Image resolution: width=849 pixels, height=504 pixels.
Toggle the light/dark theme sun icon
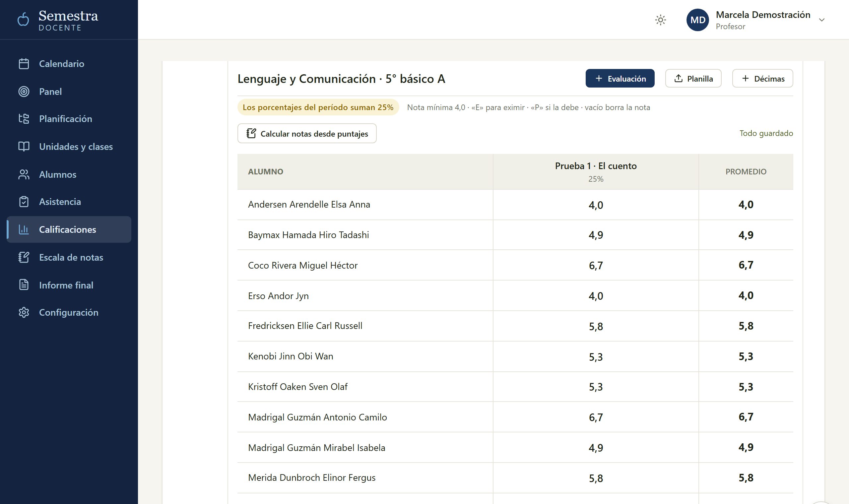pos(660,20)
